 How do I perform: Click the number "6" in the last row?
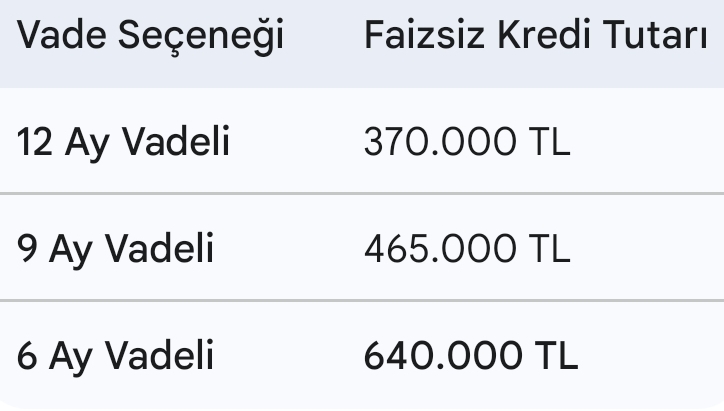[x=28, y=356]
